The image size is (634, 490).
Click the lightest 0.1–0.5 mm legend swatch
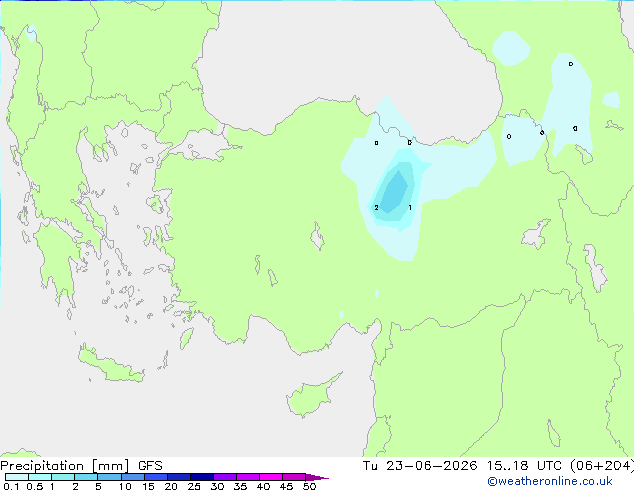pos(17,477)
